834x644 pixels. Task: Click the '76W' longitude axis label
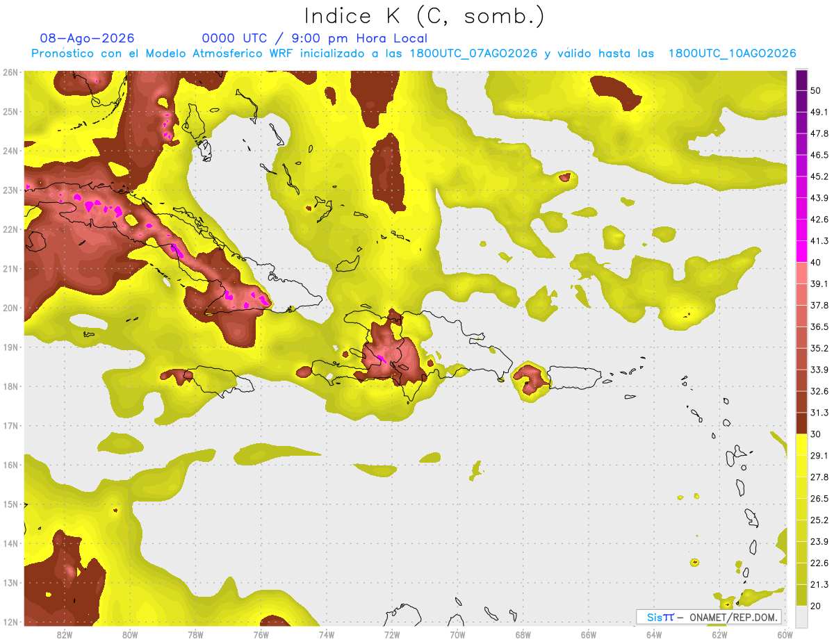tap(261, 635)
